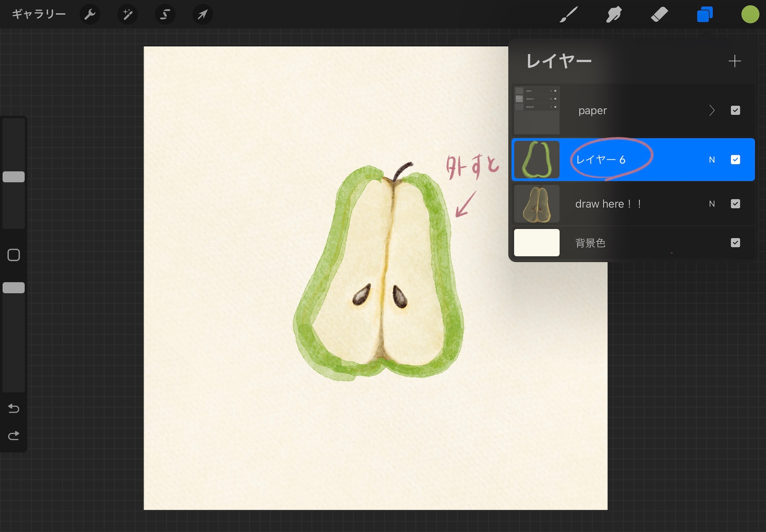
Task: Expand the paper layer group
Action: 712,111
